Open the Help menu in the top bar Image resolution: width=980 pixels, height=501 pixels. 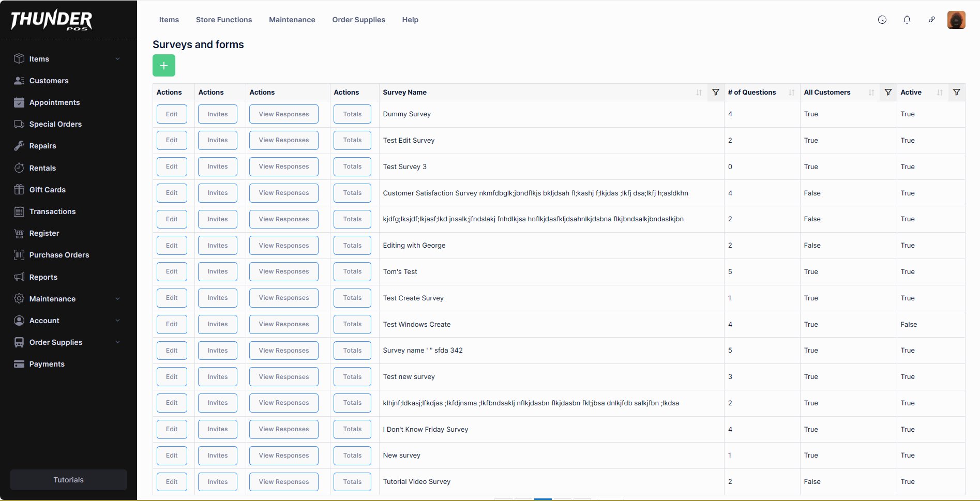(410, 20)
